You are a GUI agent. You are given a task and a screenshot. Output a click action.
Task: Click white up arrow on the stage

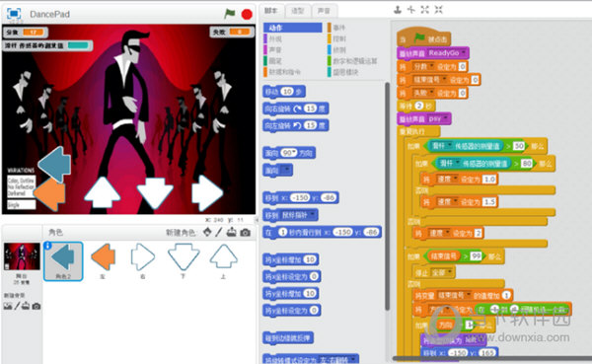[103, 192]
